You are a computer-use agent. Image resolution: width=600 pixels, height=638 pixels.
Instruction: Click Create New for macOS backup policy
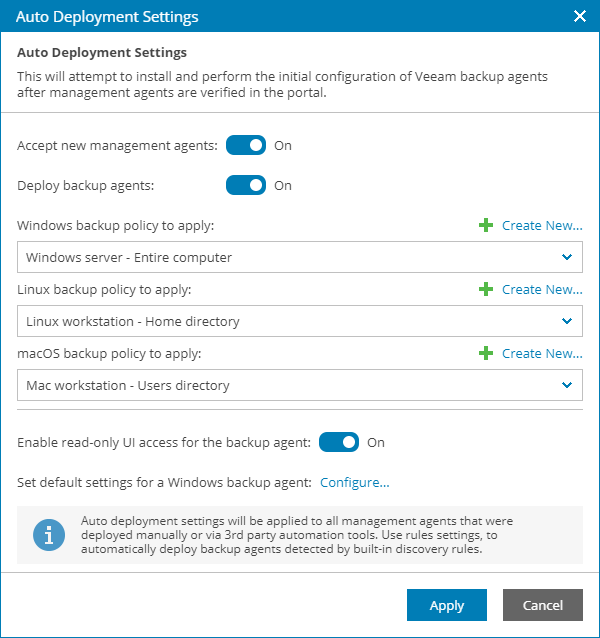[x=542, y=353]
